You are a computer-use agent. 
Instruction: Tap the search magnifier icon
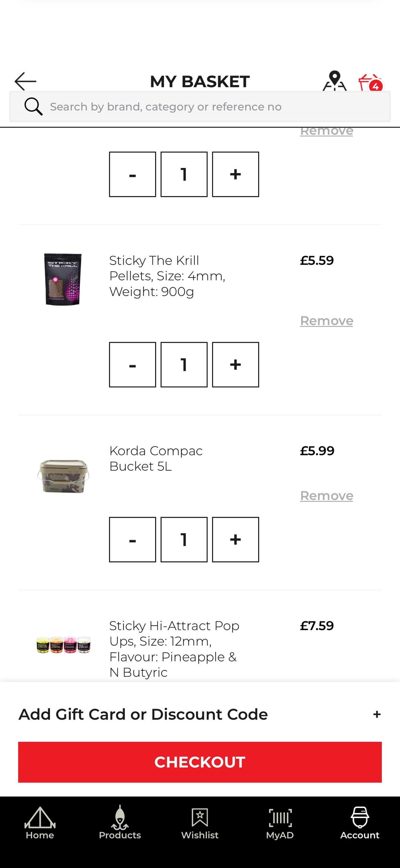tap(33, 107)
